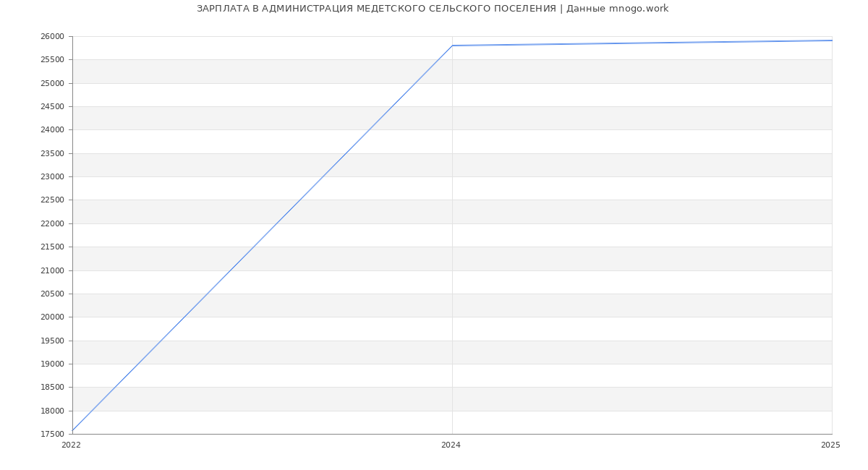868x470 pixels.
Task: Select the 2024 data point on the line
Action: click(x=452, y=46)
